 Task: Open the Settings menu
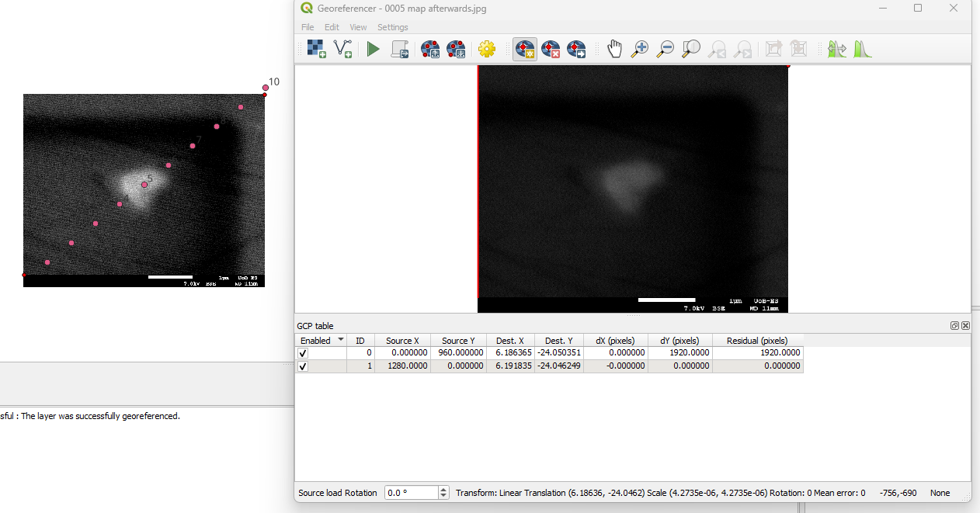pos(392,27)
